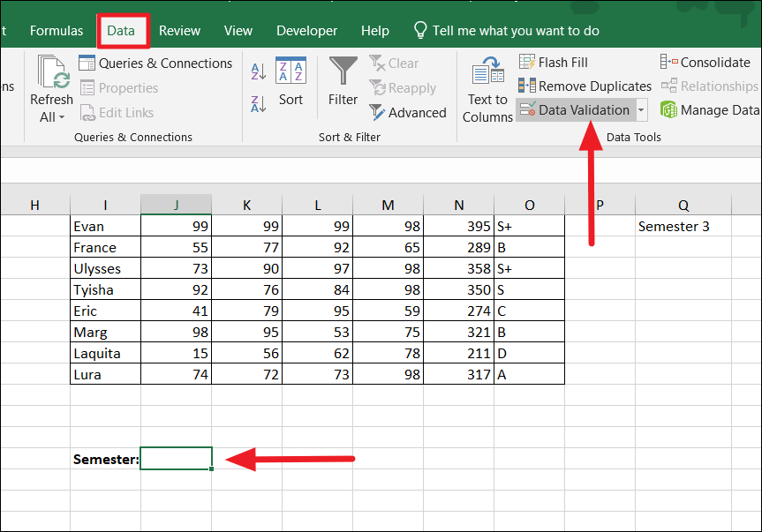Switch to the Review tab
Viewport: 762px width, 532px height.
(179, 30)
